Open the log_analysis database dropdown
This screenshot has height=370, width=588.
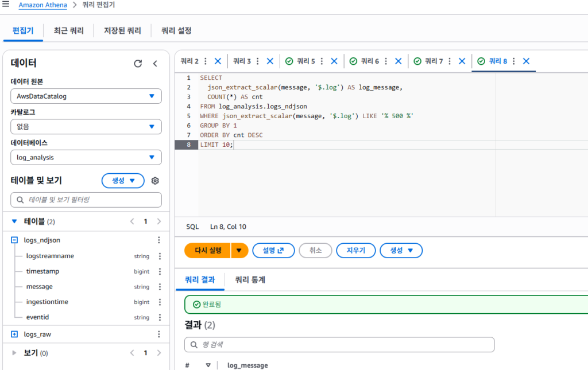[86, 157]
